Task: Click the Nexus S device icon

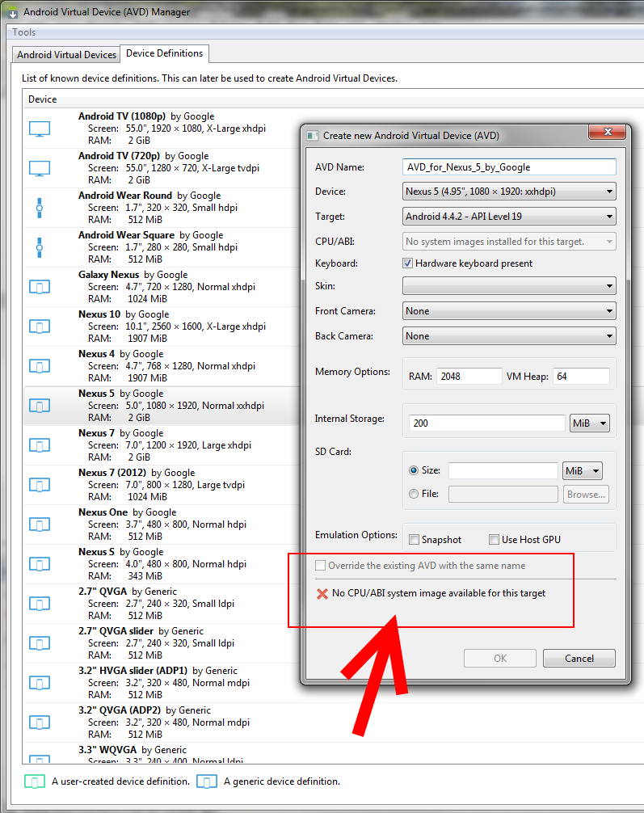Action: 40,564
